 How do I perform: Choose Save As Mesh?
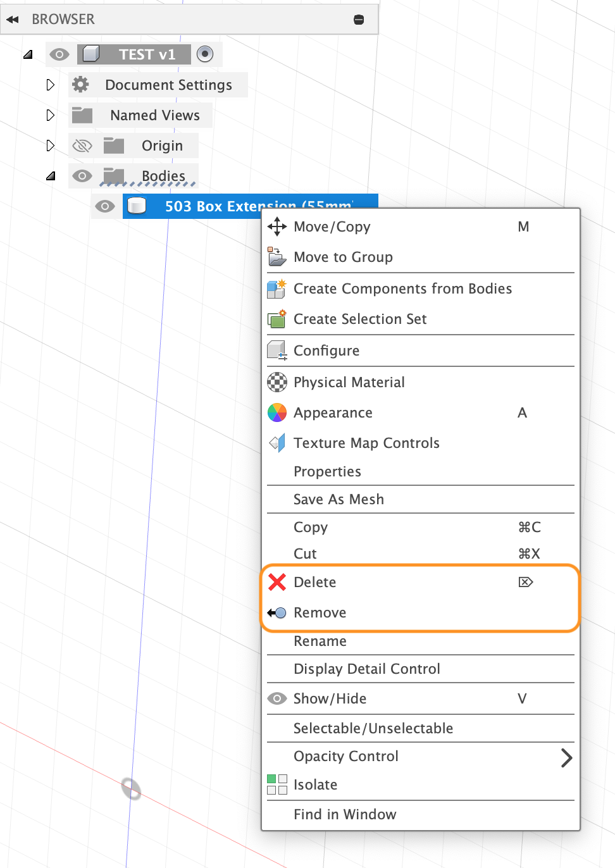click(x=421, y=499)
